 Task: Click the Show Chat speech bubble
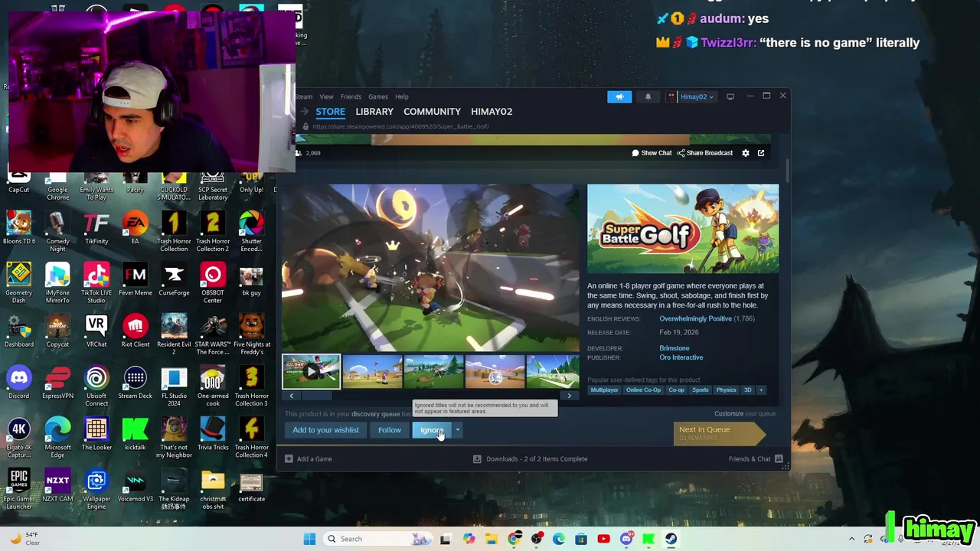[652, 153]
